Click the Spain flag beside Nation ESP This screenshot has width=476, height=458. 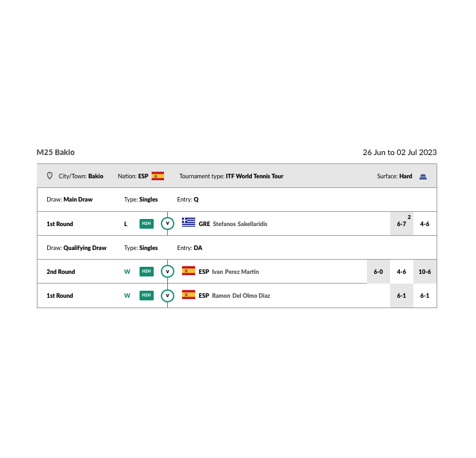coord(158,176)
